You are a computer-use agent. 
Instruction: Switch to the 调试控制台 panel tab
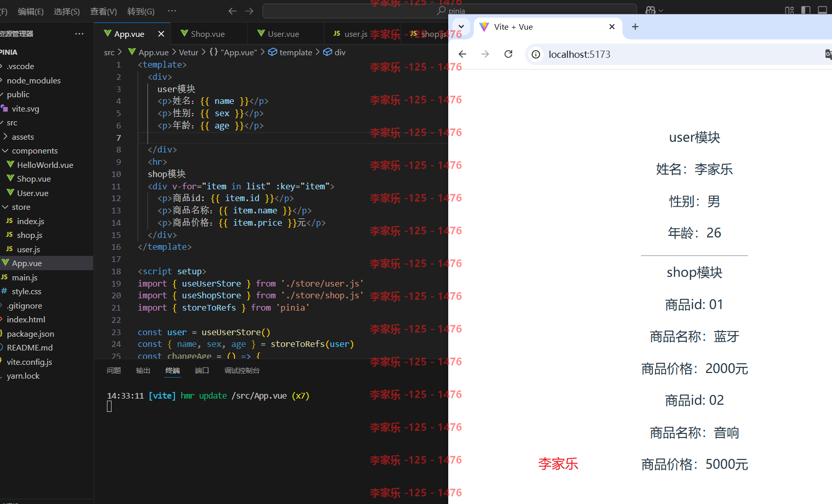(242, 370)
